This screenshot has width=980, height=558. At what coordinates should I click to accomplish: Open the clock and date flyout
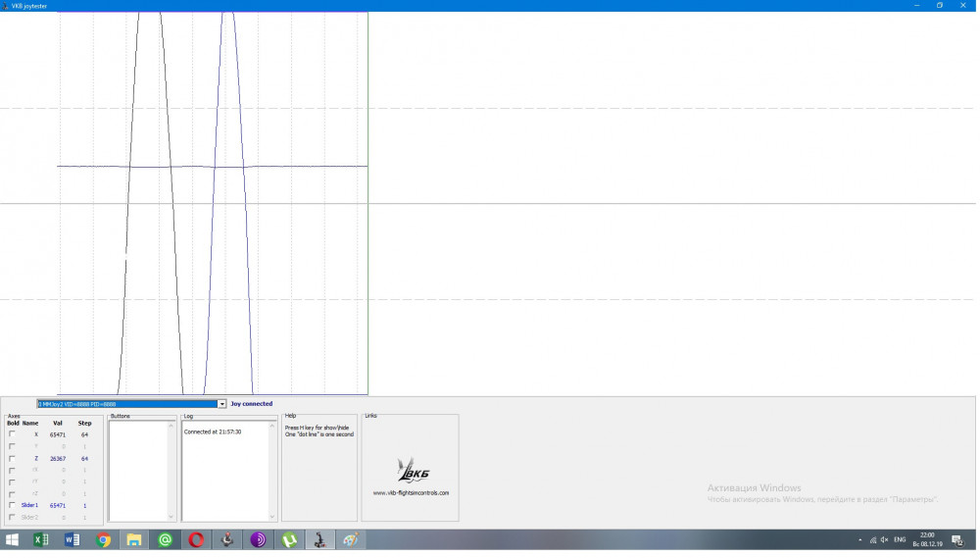[927, 540]
